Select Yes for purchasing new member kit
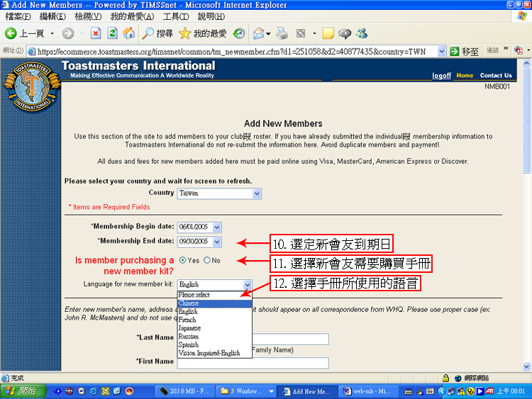This screenshot has height=399, width=532. coord(183,260)
